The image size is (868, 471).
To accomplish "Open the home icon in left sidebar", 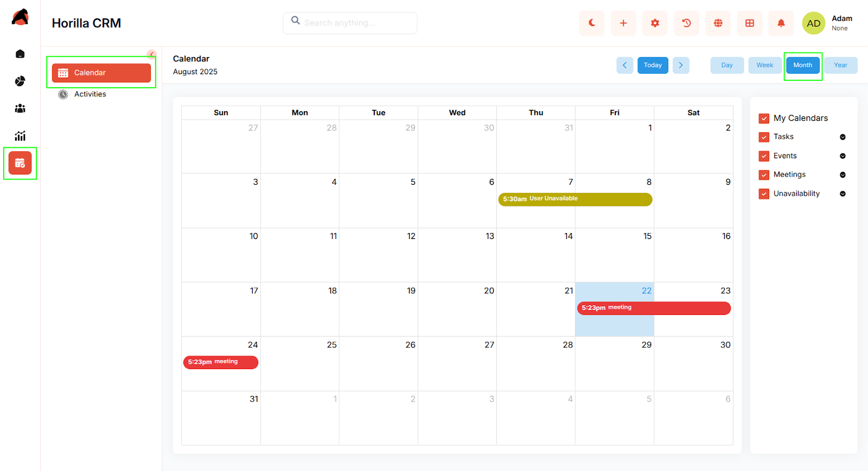I will (20, 54).
